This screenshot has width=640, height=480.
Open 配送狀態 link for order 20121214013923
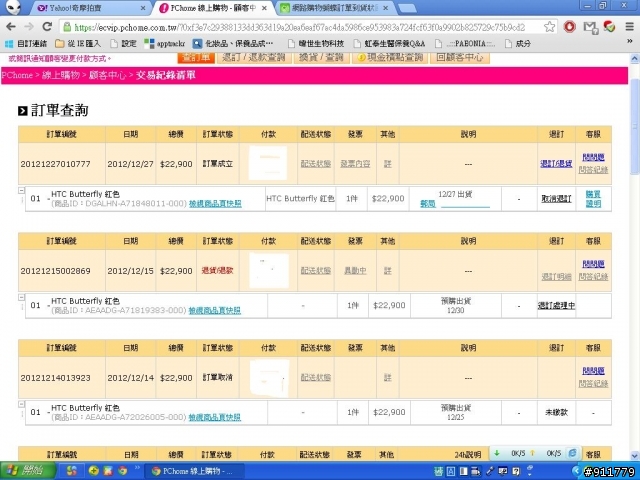coord(316,378)
